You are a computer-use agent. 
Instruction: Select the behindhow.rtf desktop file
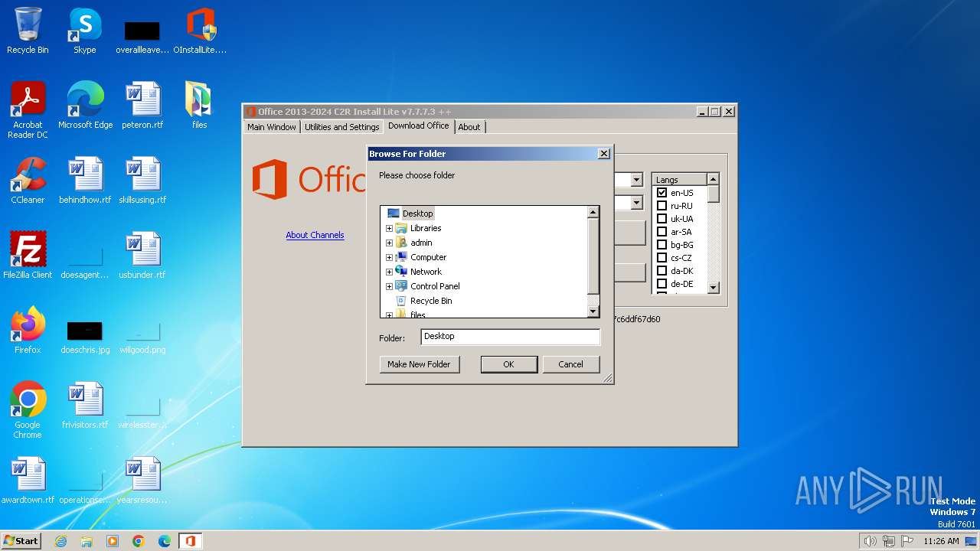[x=85, y=180]
